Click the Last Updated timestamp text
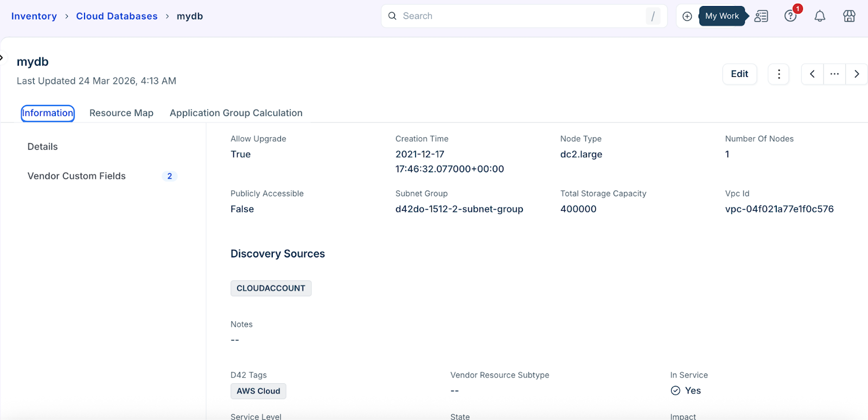 coord(97,81)
